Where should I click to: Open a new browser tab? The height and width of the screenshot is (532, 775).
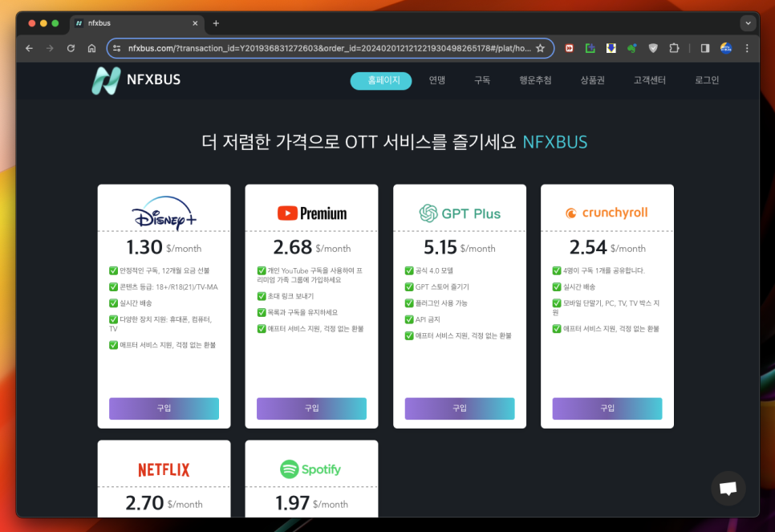pyautogui.click(x=216, y=23)
